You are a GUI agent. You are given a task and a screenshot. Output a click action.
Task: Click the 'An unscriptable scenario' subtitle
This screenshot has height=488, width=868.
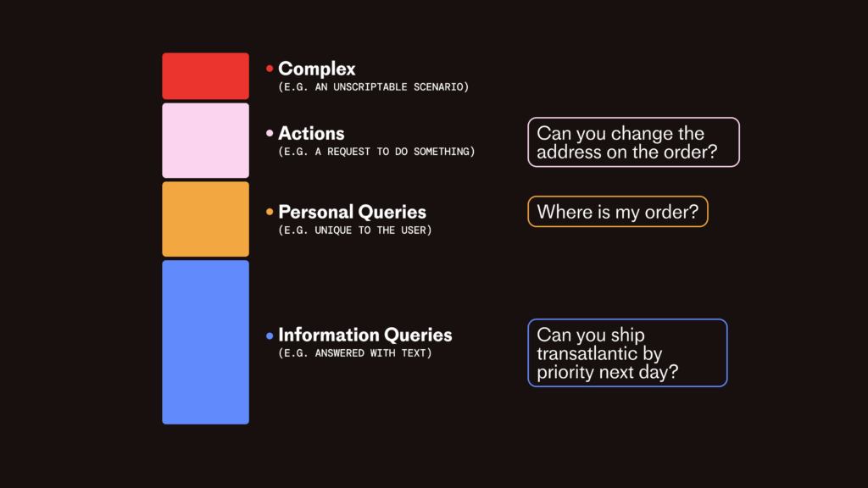click(373, 87)
